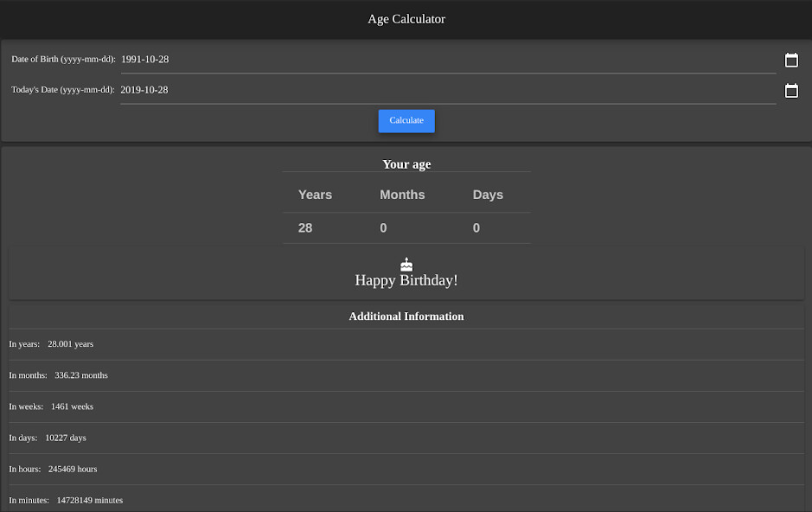Click the Months column header
812x512 pixels.
pyautogui.click(x=401, y=195)
